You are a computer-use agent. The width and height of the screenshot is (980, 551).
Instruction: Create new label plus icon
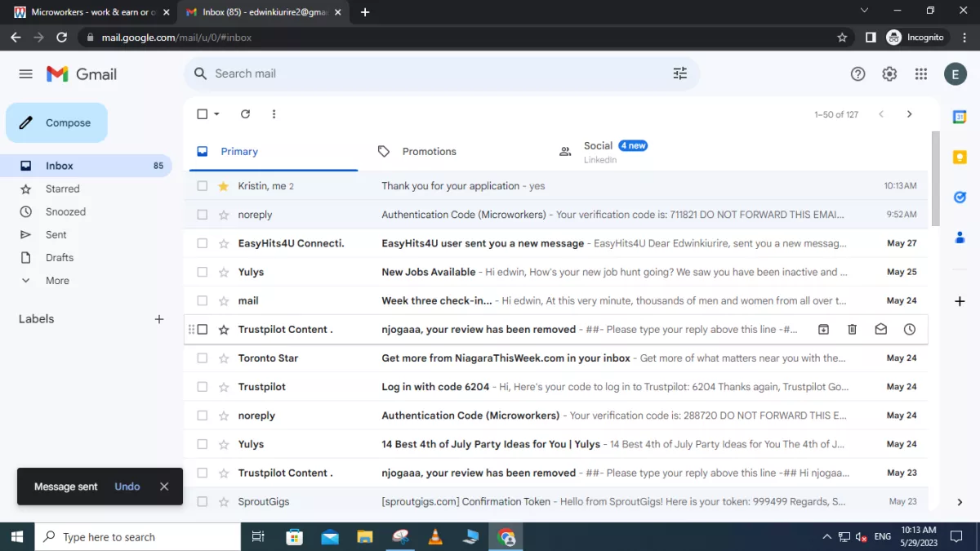pyautogui.click(x=159, y=319)
